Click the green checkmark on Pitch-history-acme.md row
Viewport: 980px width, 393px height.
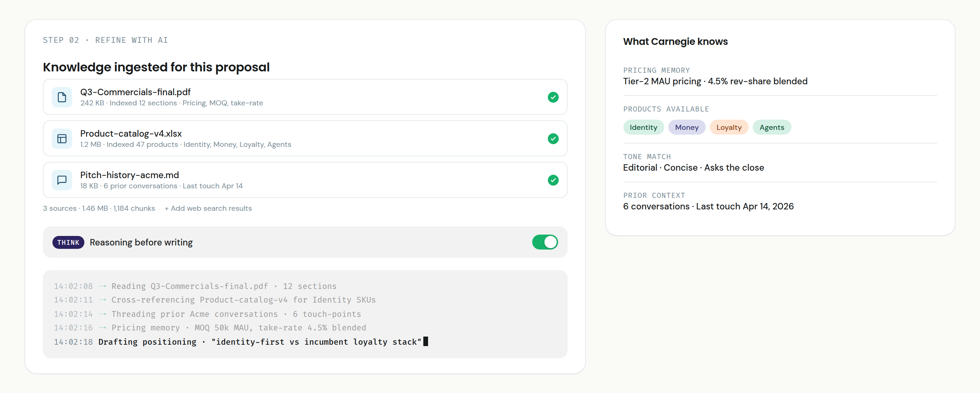click(553, 180)
